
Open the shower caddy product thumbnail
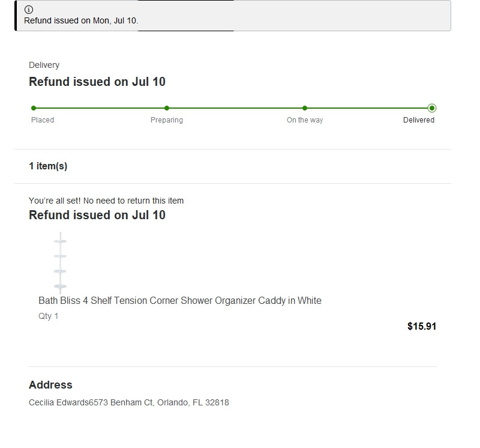(60, 262)
